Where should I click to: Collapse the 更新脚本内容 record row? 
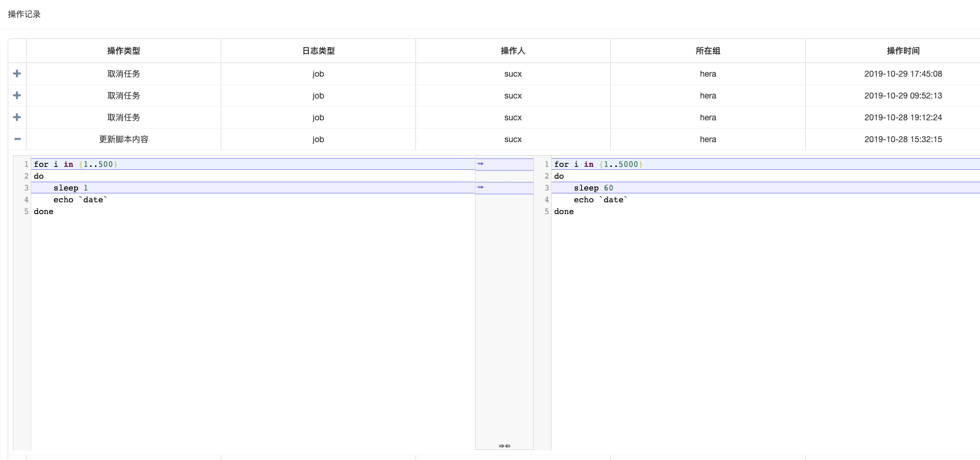tap(17, 139)
